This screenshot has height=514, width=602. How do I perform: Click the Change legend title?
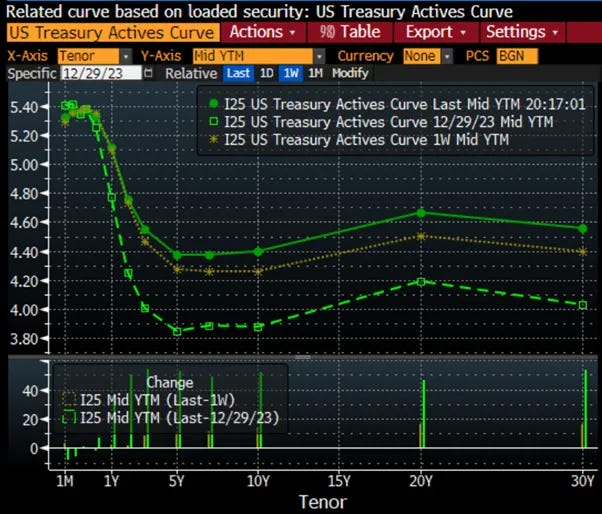tap(170, 382)
